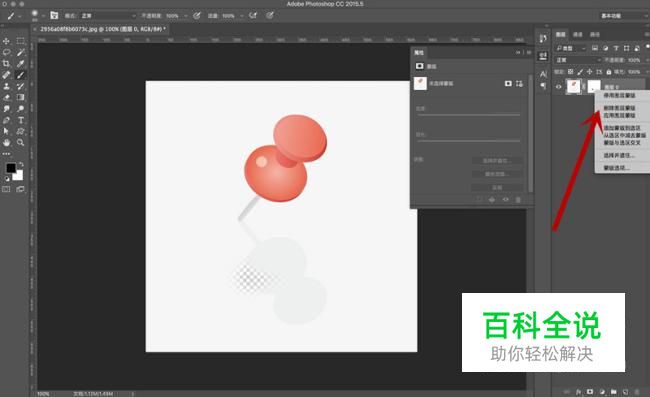Select the Brush tool in toolbox

(20, 75)
